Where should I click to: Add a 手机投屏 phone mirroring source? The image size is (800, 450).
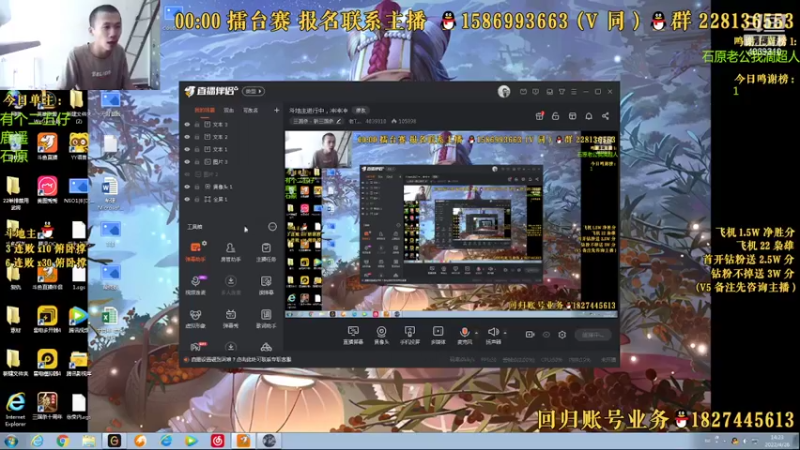pyautogui.click(x=410, y=335)
